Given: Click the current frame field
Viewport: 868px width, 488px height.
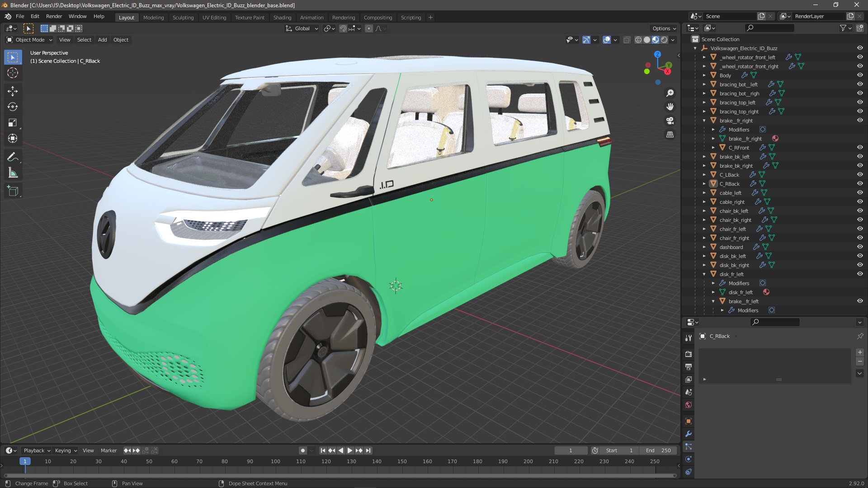Looking at the screenshot, I should coord(571,450).
